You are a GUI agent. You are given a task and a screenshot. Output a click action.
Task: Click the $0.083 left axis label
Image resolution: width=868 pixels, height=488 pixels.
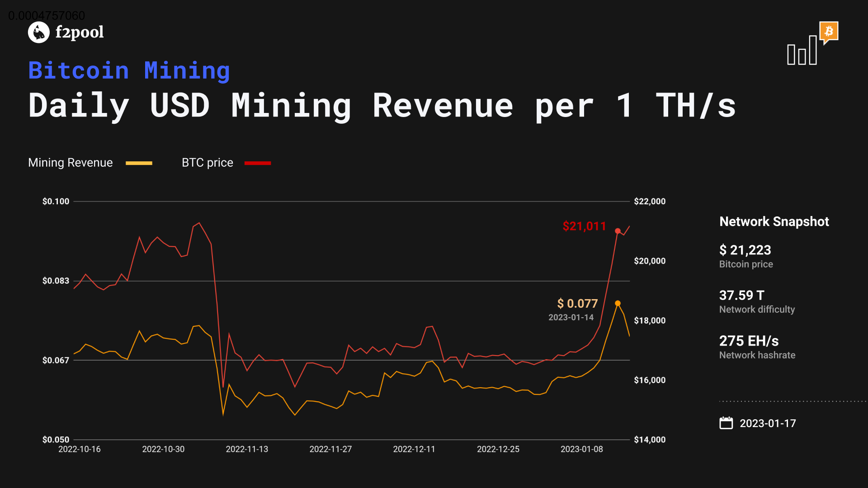tap(56, 281)
